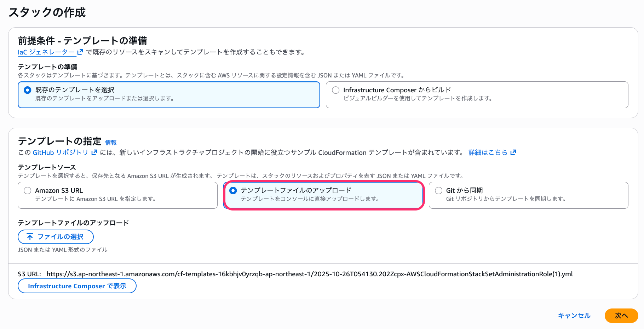The width and height of the screenshot is (644, 329).
Task: Choose the Amazon S3 URL radio option
Action: click(x=28, y=191)
